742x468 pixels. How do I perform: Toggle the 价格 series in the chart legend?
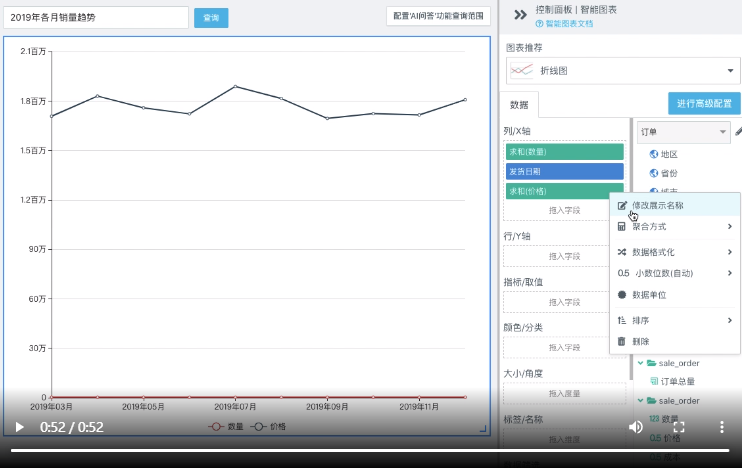[268, 427]
